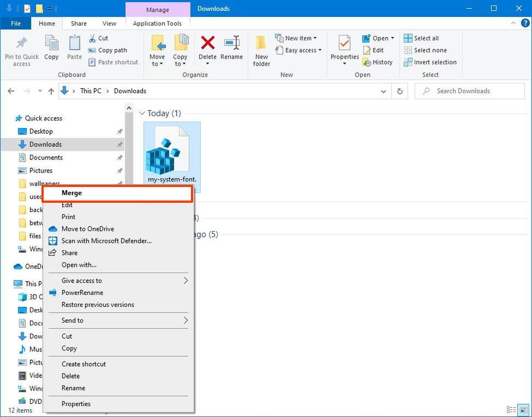The height and width of the screenshot is (417, 532).
Task: Click the Refresh icon in the address bar
Action: (x=400, y=91)
